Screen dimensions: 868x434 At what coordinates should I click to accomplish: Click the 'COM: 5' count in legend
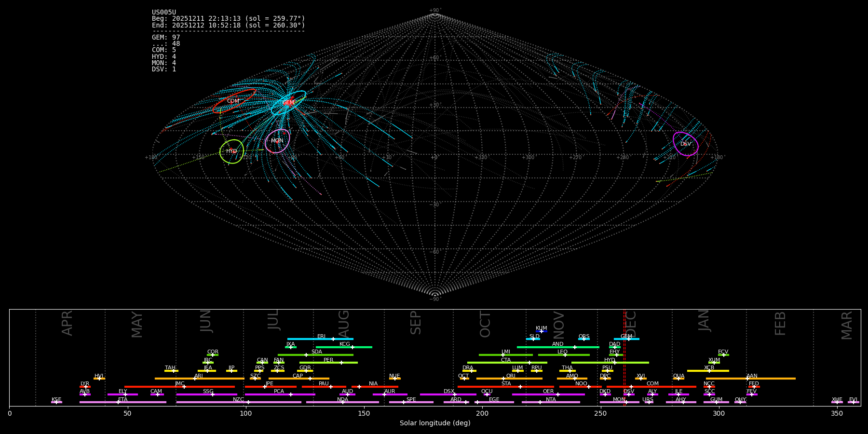point(164,50)
